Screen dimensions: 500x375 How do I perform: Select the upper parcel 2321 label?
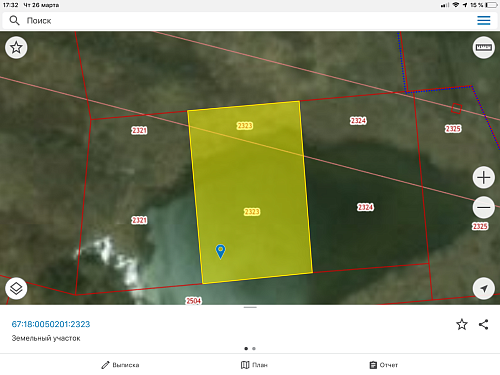click(139, 130)
